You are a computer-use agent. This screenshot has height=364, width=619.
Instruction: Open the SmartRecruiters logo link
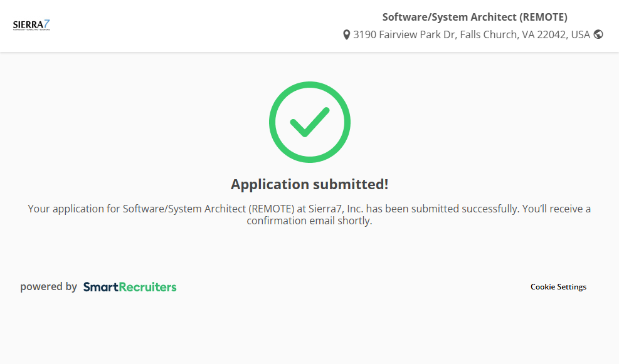pos(130,287)
